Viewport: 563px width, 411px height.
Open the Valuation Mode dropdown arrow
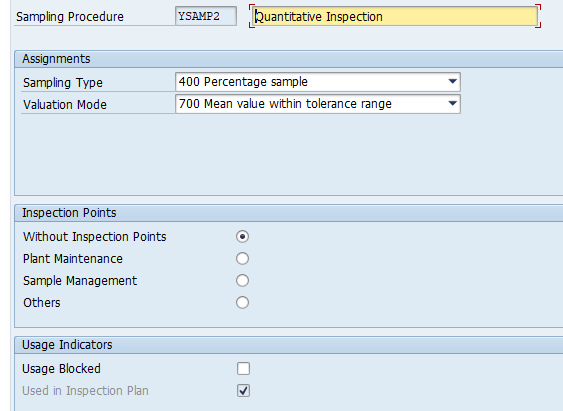tap(452, 104)
